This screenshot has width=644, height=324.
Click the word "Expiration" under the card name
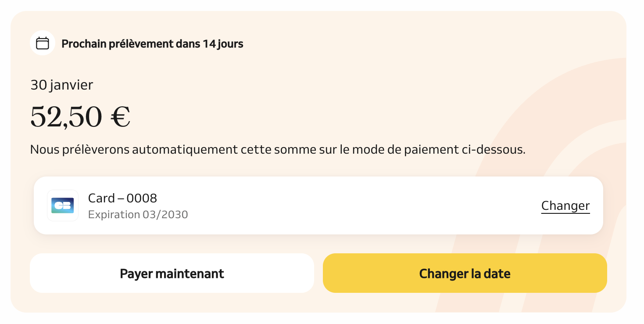pos(114,215)
